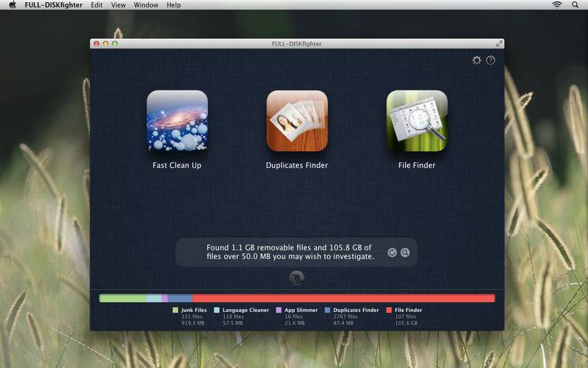The width and height of the screenshot is (588, 368).
Task: Open File Finder magnifier icon
Action: (417, 121)
